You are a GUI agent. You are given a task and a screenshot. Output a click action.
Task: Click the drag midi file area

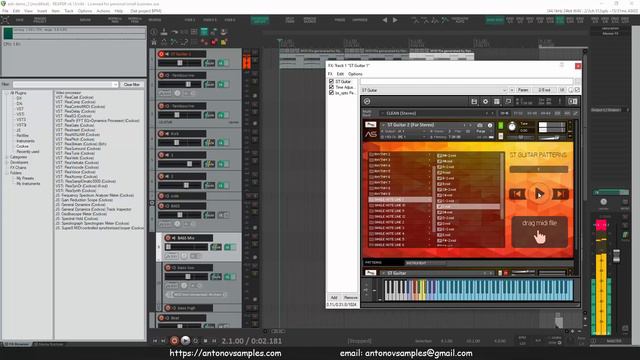540,231
